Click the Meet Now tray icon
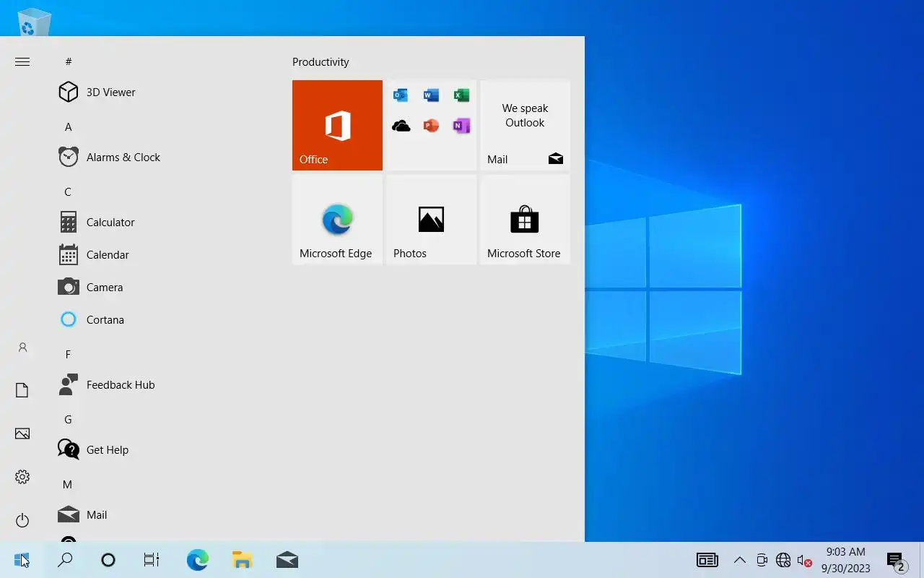The width and height of the screenshot is (924, 578). point(762,560)
